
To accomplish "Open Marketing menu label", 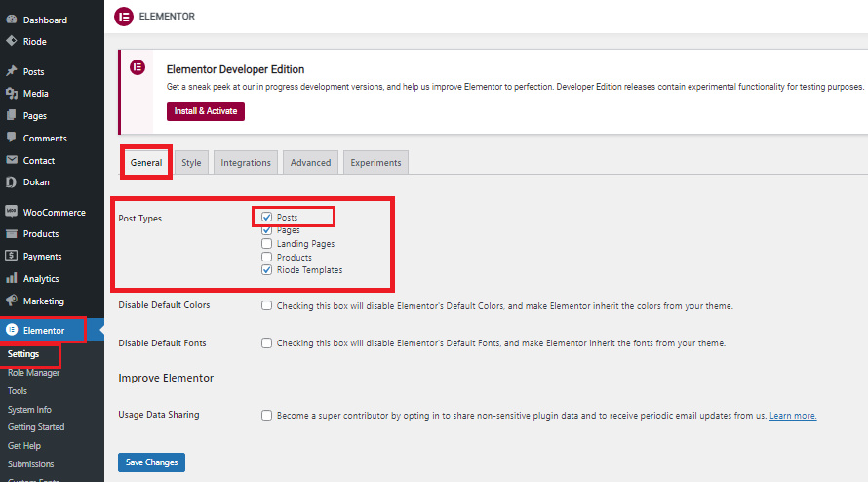I will (44, 301).
